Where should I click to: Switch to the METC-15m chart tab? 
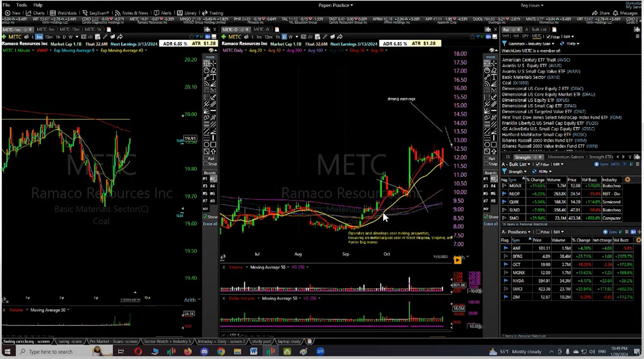(x=70, y=29)
